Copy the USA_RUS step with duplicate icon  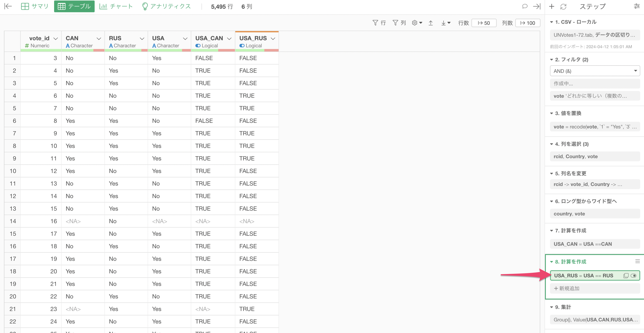click(x=626, y=275)
